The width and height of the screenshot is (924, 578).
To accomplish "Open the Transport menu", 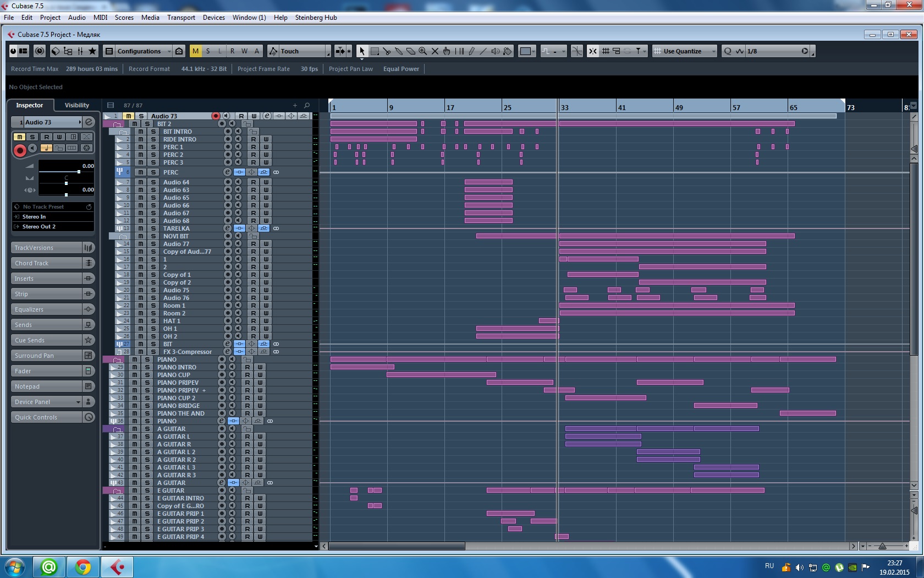I will tap(181, 18).
